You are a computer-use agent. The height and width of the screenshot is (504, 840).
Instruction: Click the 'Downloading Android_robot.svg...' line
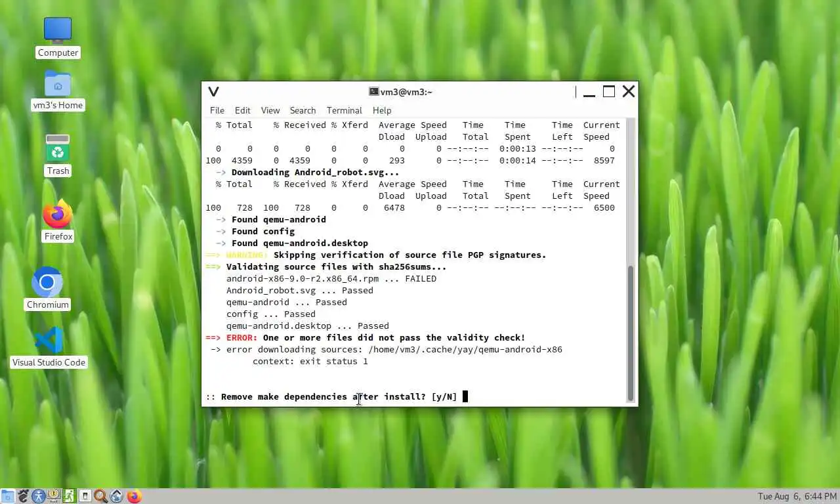pos(308,173)
